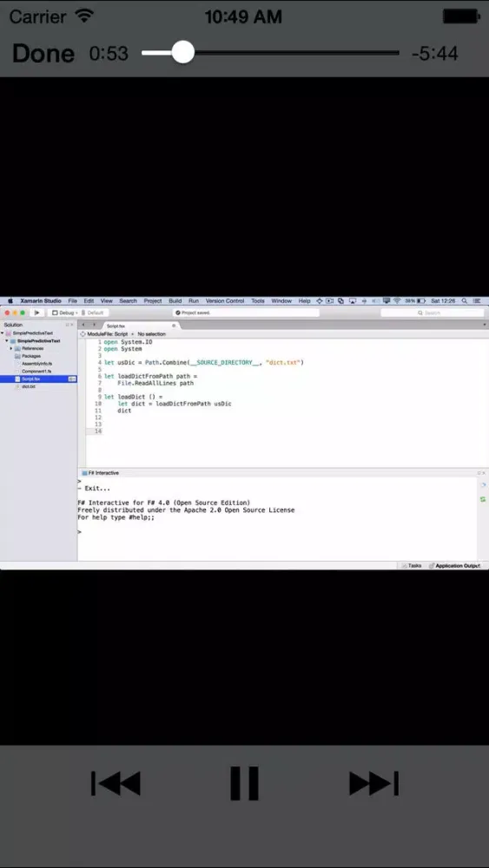The width and height of the screenshot is (489, 868).
Task: Open the File menu
Action: [73, 300]
